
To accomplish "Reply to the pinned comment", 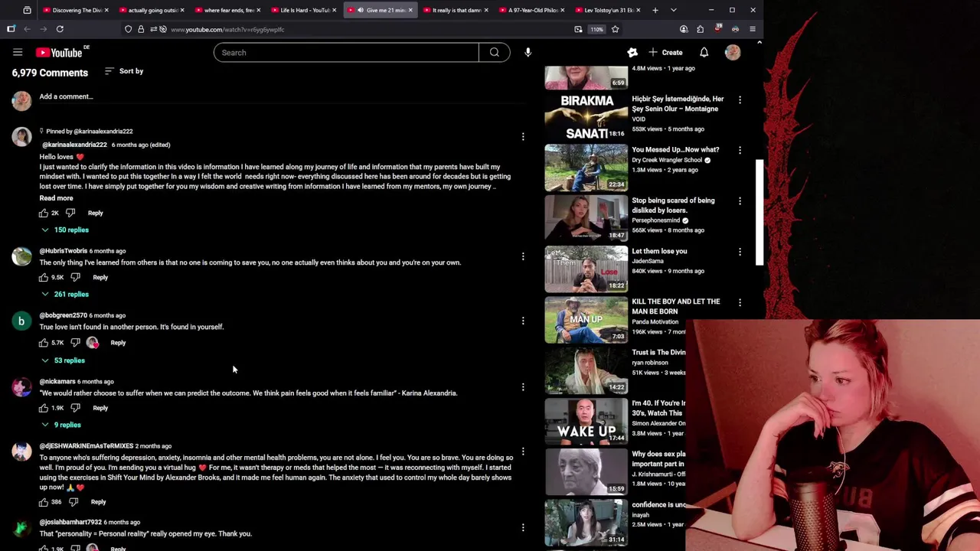I will pos(95,213).
